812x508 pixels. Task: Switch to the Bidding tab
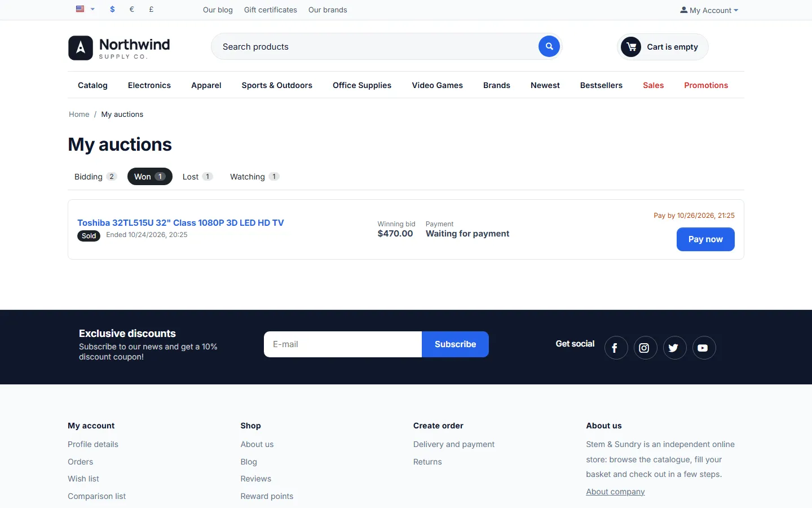[x=95, y=177]
